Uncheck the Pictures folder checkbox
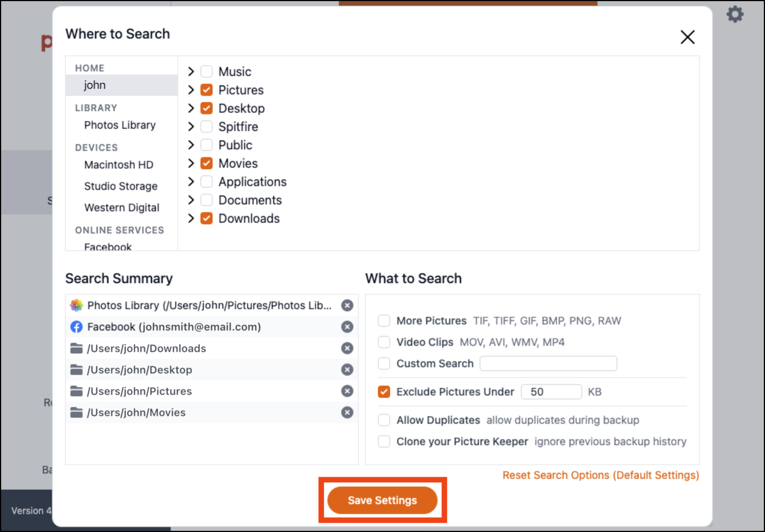The width and height of the screenshot is (765, 532). [207, 90]
